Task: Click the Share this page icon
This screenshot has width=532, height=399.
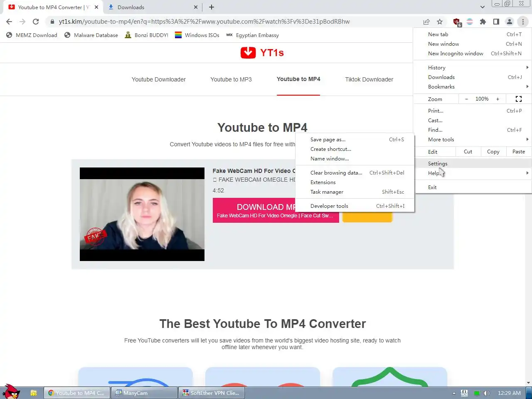Action: 426,22
